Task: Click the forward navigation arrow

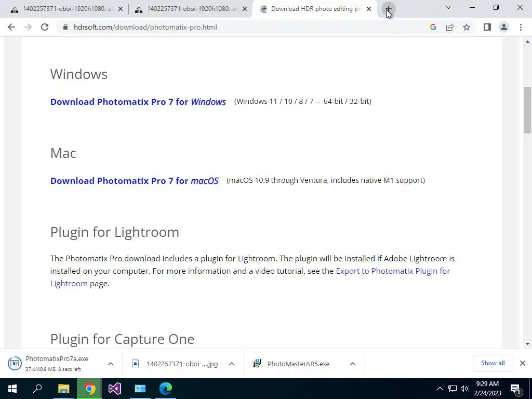Action: click(28, 27)
